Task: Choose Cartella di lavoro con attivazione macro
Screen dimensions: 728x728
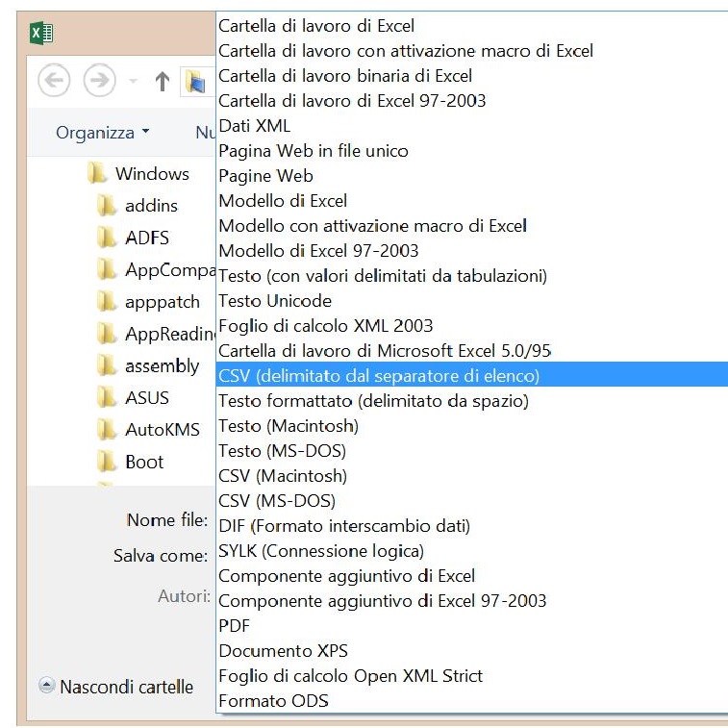Action: [472, 51]
